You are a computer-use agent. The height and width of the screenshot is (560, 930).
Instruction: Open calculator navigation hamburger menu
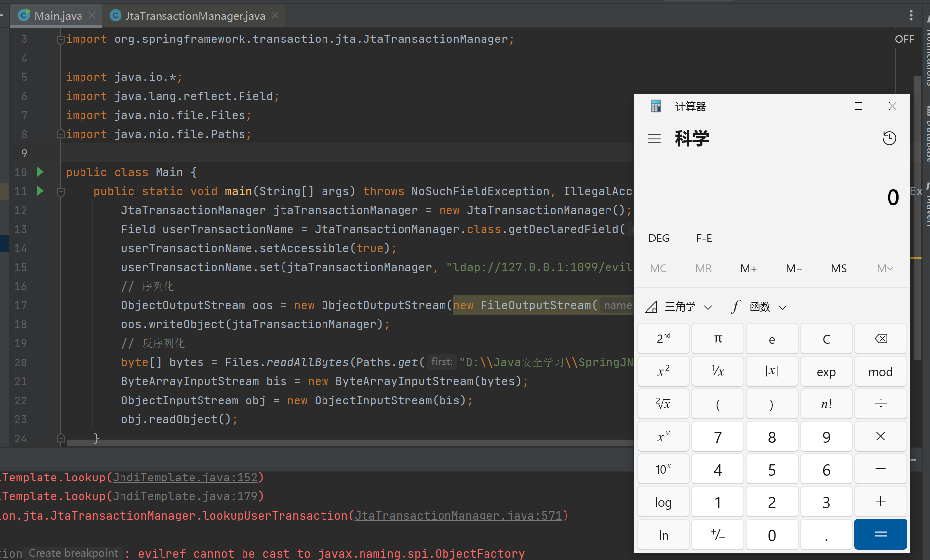point(654,139)
